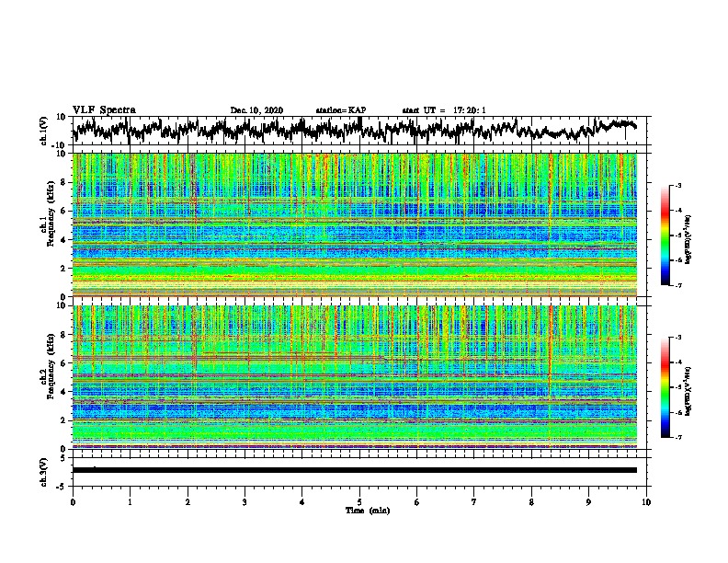Click the time-axis tick label "1"

tap(130, 502)
